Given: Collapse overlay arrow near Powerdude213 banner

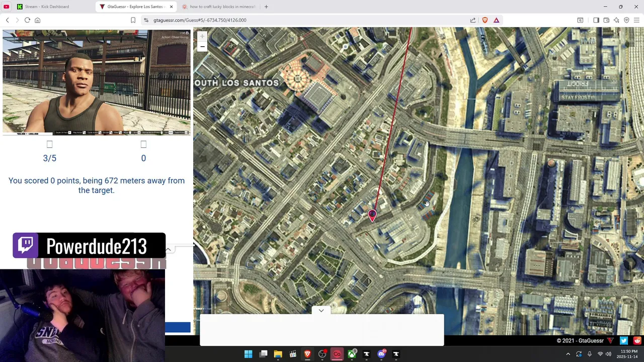Looking at the screenshot, I should (169, 249).
